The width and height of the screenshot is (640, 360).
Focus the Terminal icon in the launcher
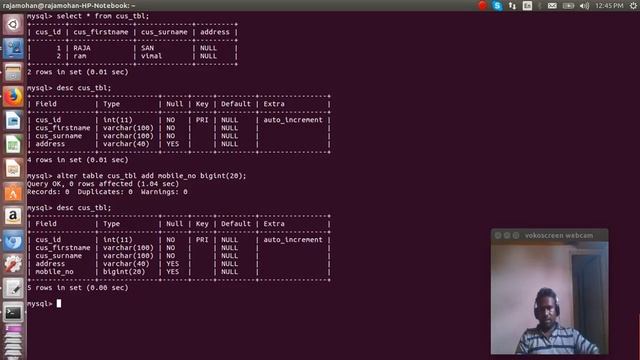point(13,313)
